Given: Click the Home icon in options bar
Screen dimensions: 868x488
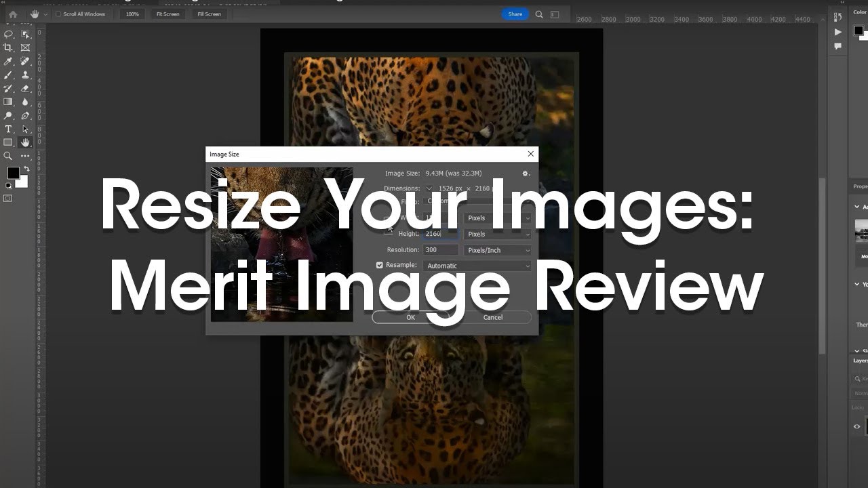Looking at the screenshot, I should click(12, 14).
